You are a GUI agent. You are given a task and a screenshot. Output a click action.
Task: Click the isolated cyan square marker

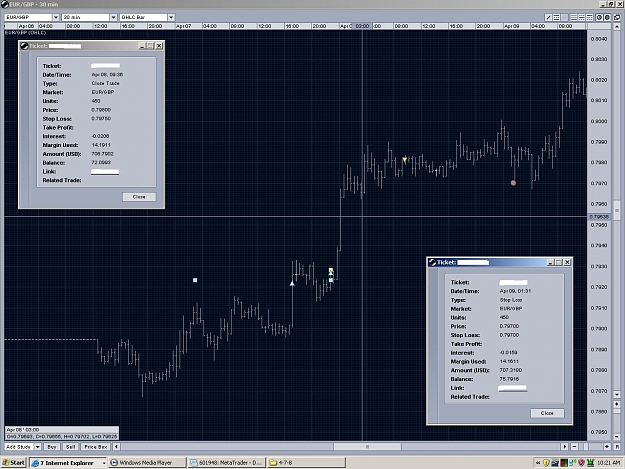(x=195, y=280)
